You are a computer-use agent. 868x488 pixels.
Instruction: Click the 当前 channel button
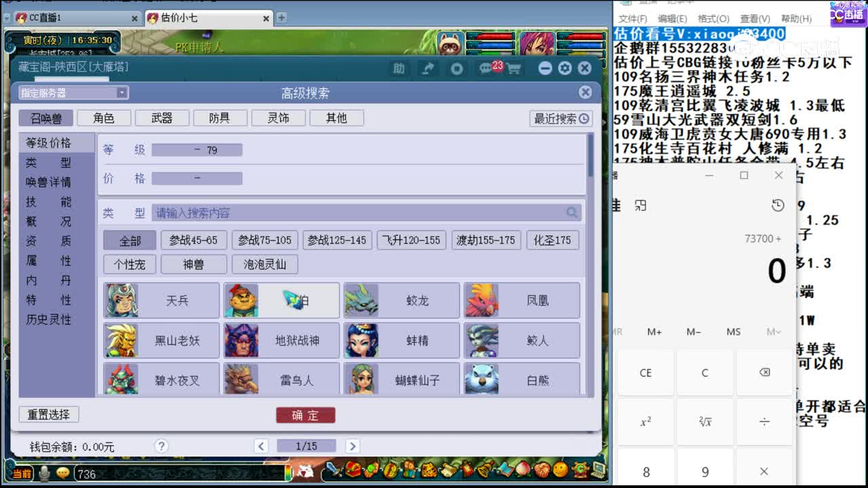(21, 473)
